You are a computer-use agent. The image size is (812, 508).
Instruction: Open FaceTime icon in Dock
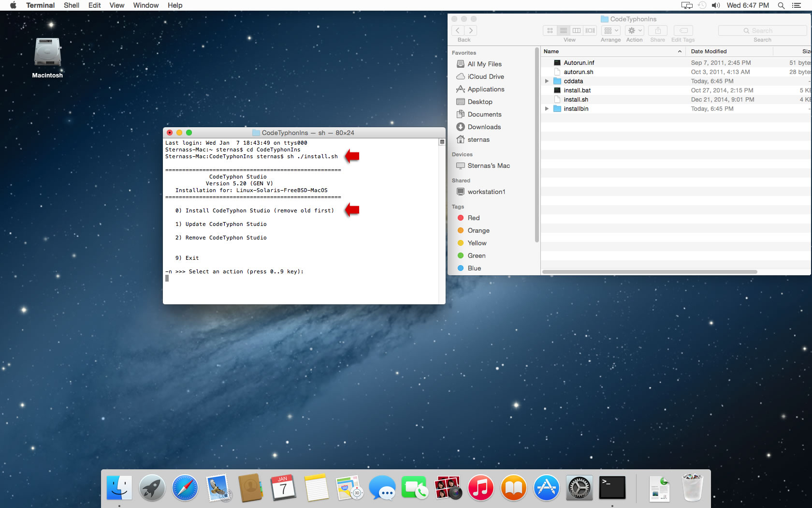415,488
